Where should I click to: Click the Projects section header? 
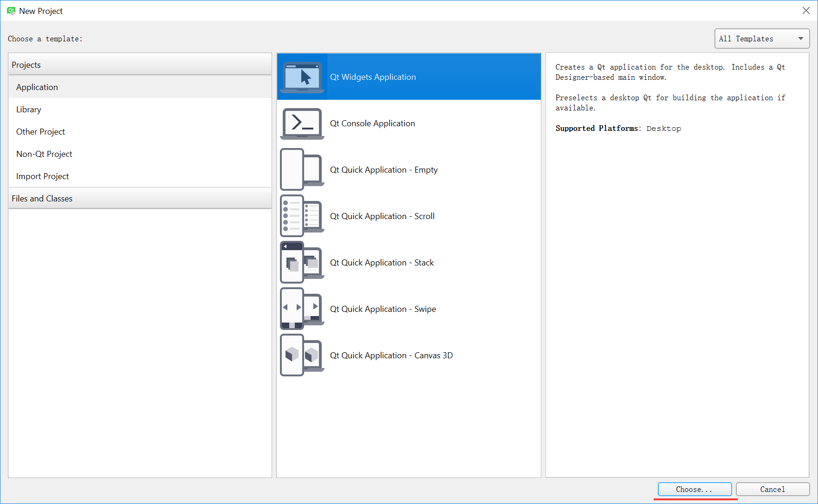tap(140, 65)
